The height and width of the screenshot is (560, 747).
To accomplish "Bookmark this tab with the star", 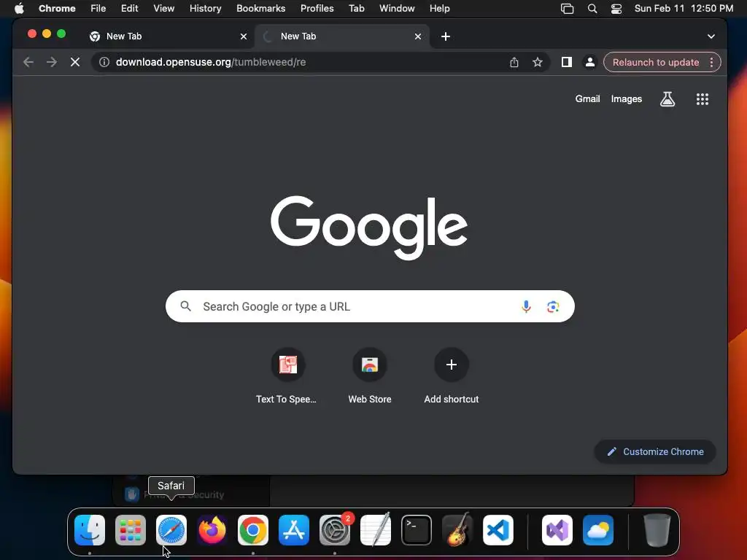I will pyautogui.click(x=538, y=62).
